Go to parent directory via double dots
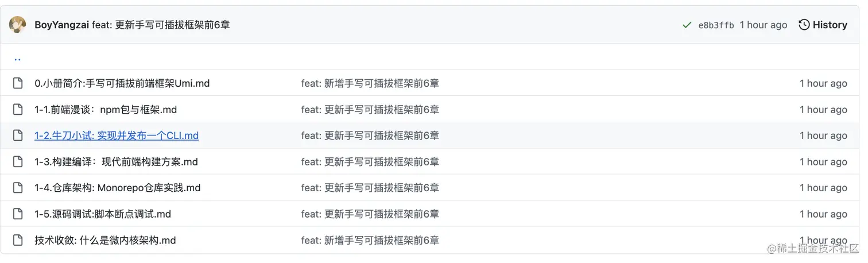The image size is (868, 263). coord(17,58)
